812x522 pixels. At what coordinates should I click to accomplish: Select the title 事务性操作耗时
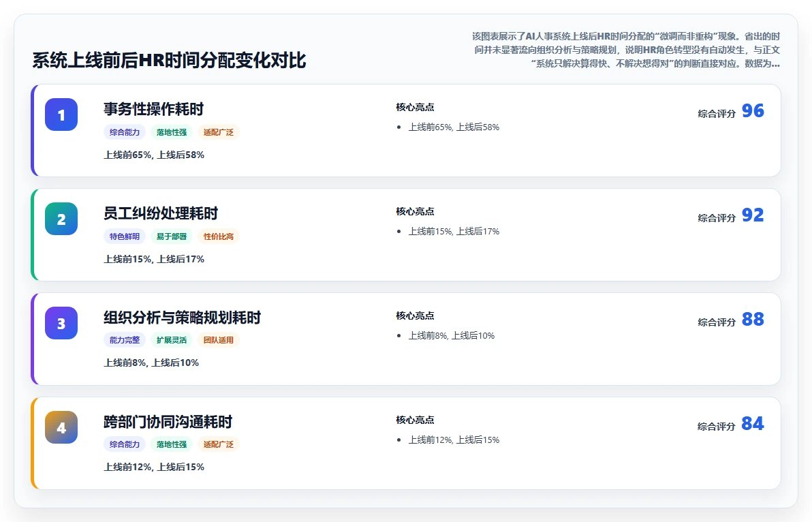pos(154,109)
